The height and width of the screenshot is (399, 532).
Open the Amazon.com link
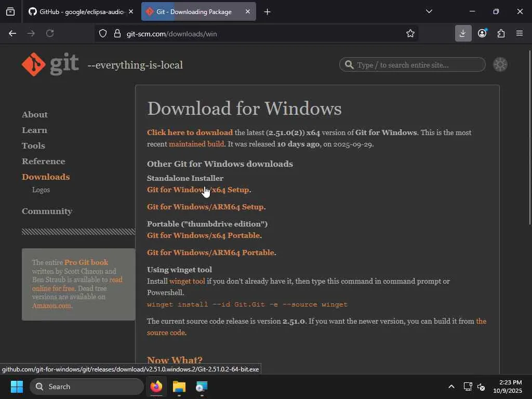click(x=51, y=305)
